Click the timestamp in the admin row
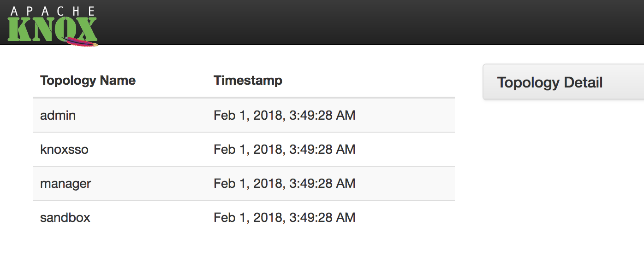 point(284,115)
